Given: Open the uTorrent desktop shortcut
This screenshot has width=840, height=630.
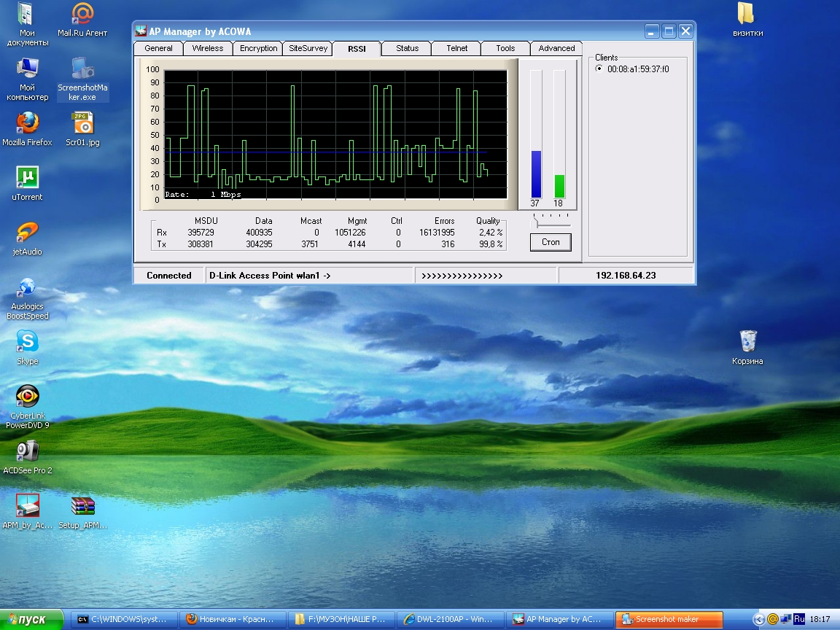Looking at the screenshot, I should point(27,178).
